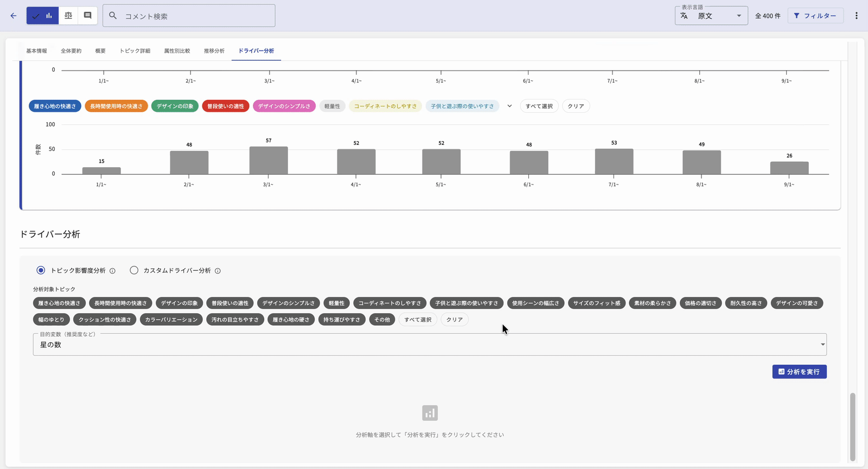Deselect 汚れの目立ちやすさ analysis topic chip
This screenshot has width=868, height=469.
pos(235,320)
